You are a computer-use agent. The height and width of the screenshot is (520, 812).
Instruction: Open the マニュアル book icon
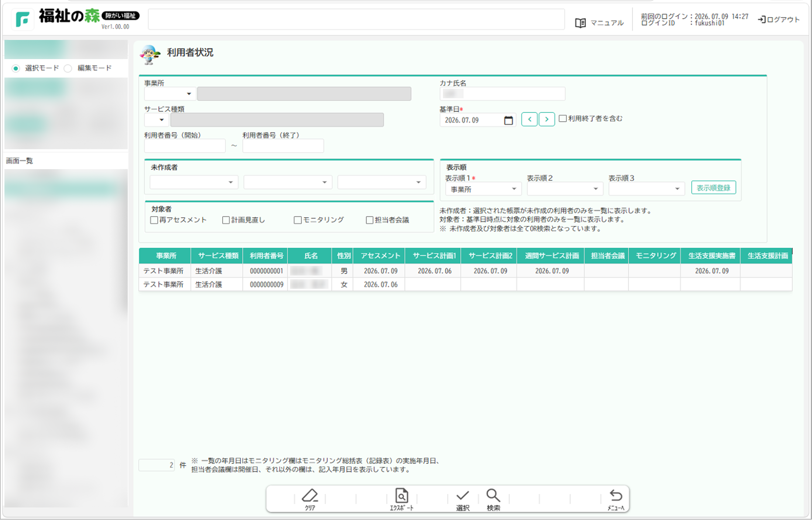pos(580,23)
